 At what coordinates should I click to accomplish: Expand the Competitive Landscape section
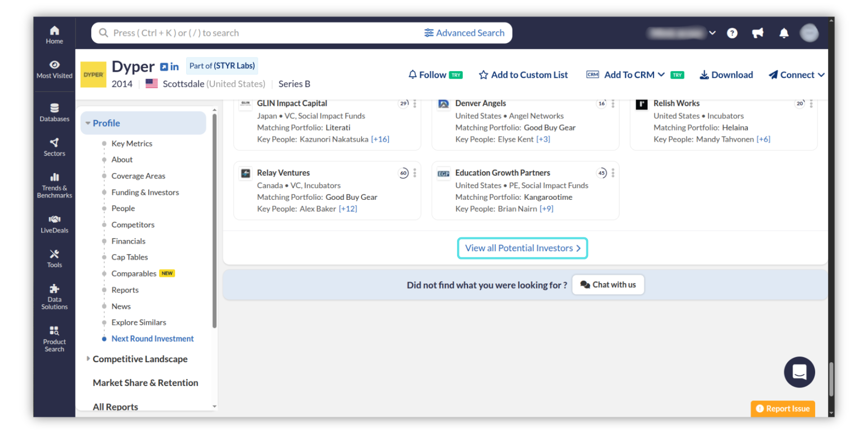(x=140, y=359)
